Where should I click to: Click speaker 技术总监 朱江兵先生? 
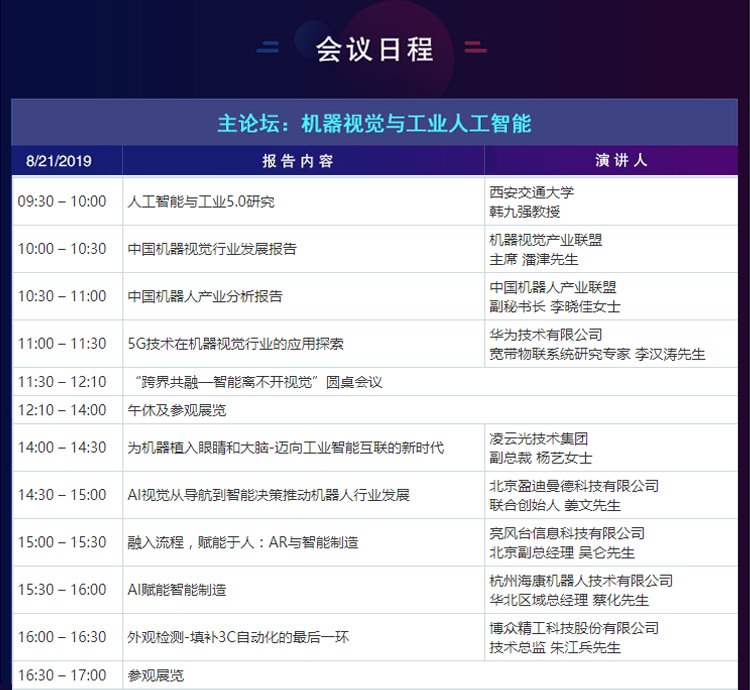point(555,647)
